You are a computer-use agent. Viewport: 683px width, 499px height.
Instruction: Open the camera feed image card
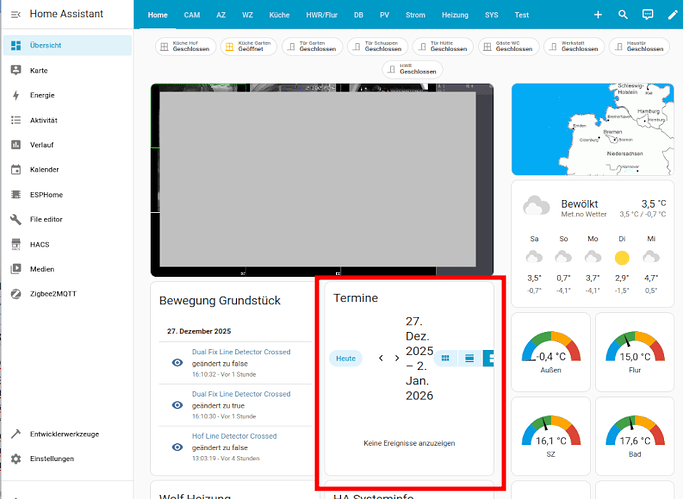coord(322,180)
